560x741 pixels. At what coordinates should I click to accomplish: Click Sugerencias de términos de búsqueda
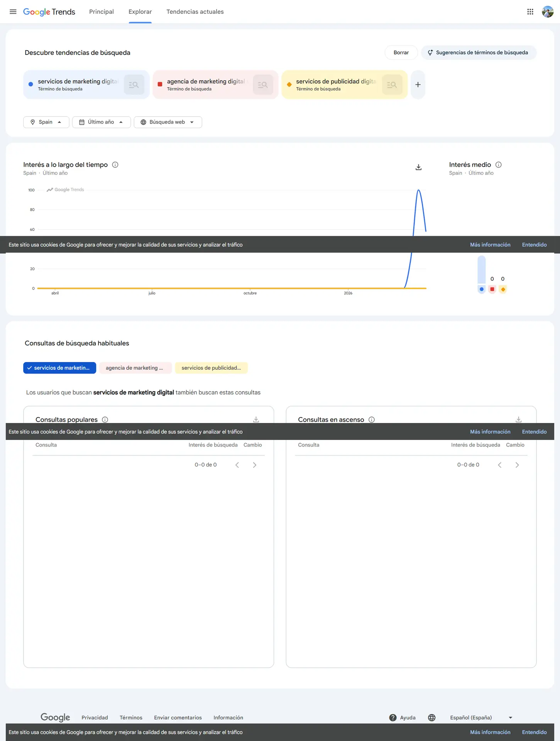(x=478, y=52)
